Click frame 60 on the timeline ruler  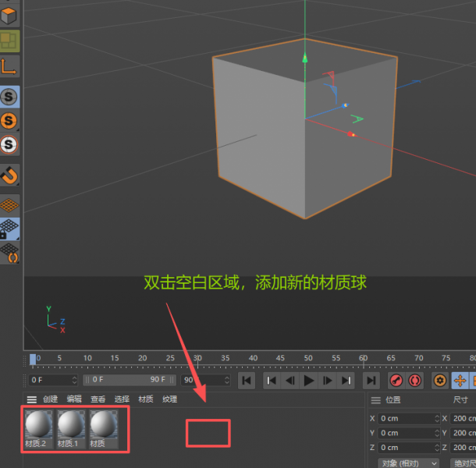(364, 358)
